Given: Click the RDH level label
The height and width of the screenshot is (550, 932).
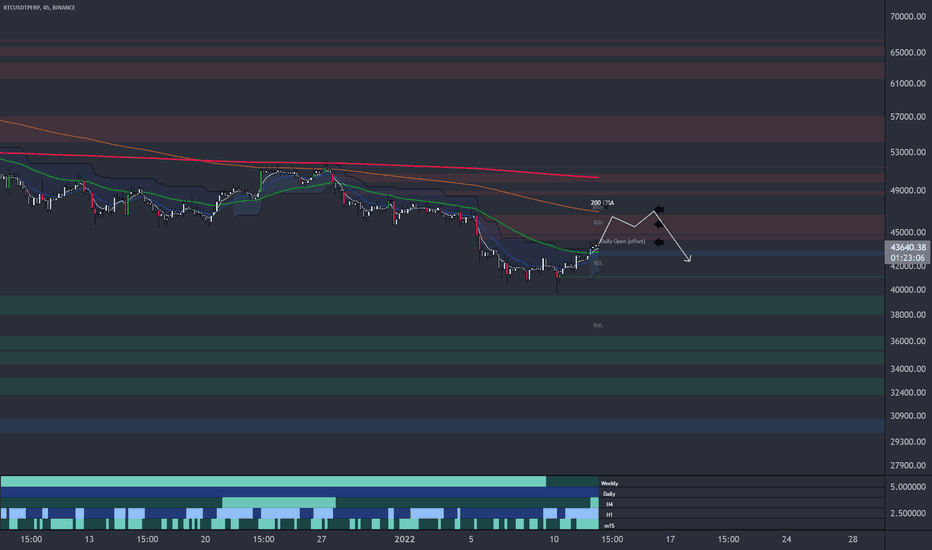Looking at the screenshot, I should click(x=598, y=222).
